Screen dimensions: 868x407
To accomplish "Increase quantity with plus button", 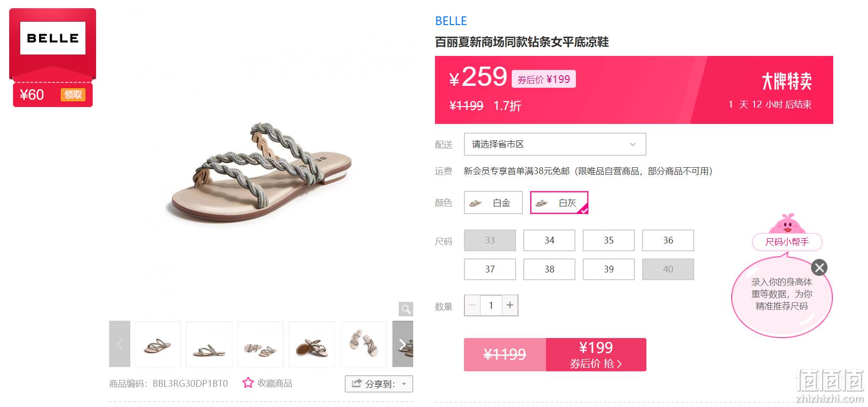I will tap(510, 305).
